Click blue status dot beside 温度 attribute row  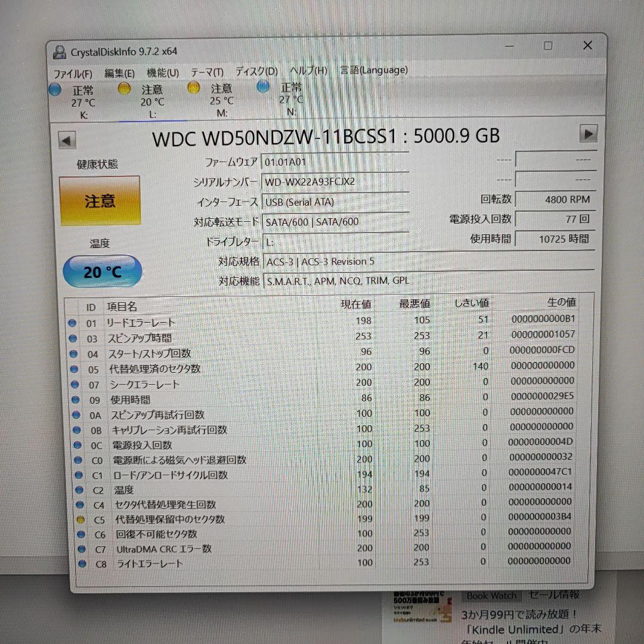tap(80, 489)
